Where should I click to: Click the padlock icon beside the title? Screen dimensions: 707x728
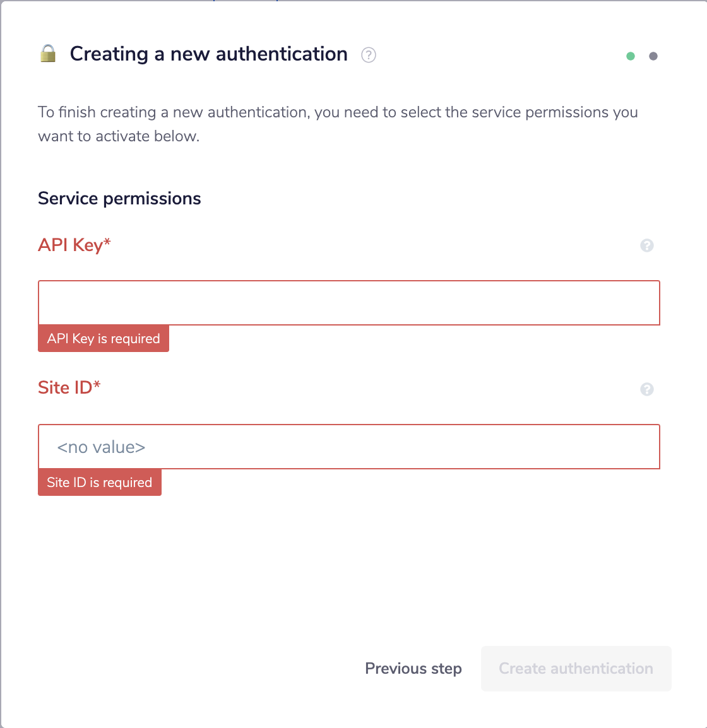coord(48,54)
